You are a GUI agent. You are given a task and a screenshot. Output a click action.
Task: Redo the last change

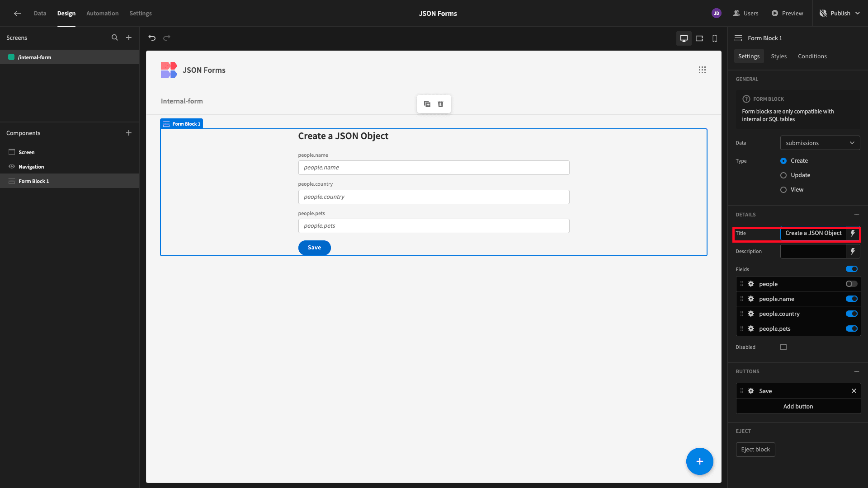click(x=167, y=38)
